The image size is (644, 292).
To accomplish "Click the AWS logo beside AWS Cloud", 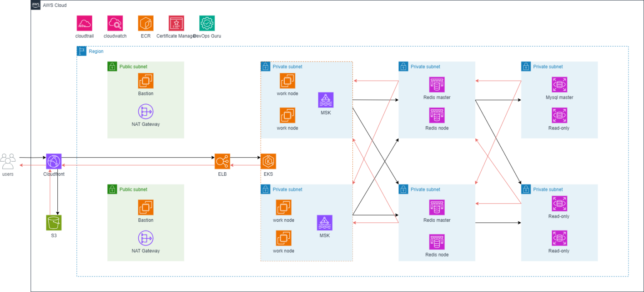I will coord(36,5).
